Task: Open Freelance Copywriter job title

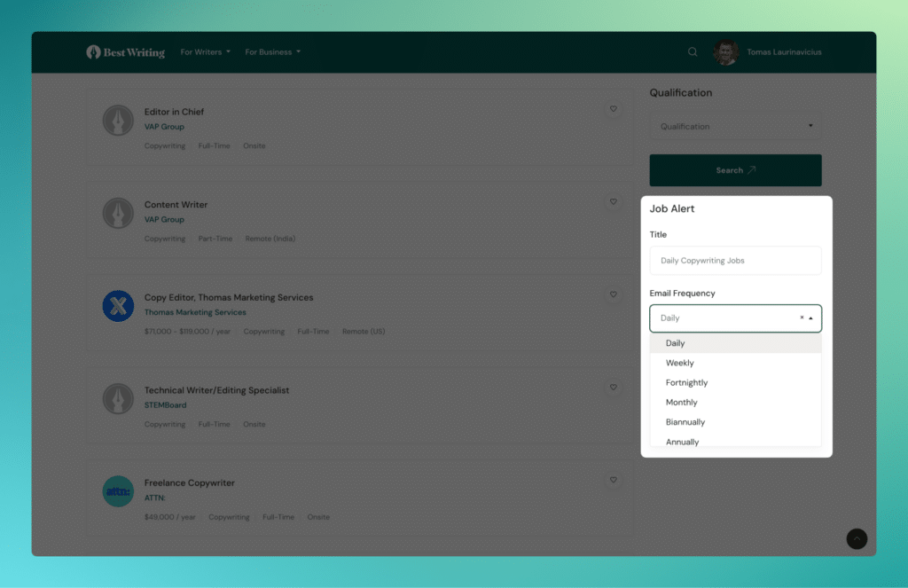Action: [190, 482]
